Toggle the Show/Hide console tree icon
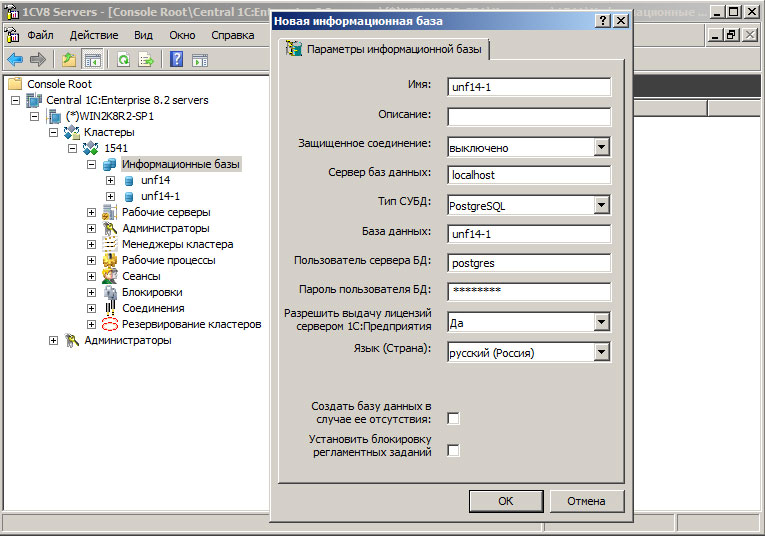Viewport: 765px width, 536px height. 92,60
